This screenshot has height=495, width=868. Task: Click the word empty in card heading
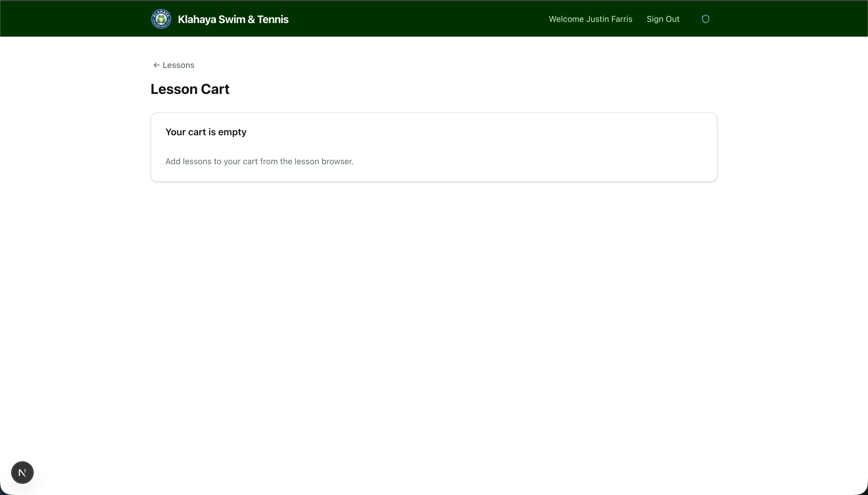(232, 132)
